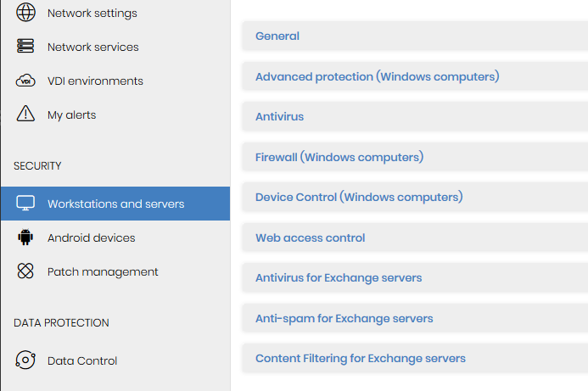The image size is (588, 391).
Task: Click the Android devices robot icon
Action: coord(25,237)
